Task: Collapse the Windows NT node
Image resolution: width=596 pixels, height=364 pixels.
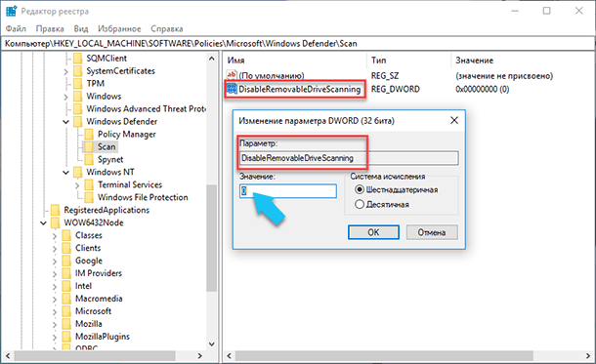Action: point(65,173)
